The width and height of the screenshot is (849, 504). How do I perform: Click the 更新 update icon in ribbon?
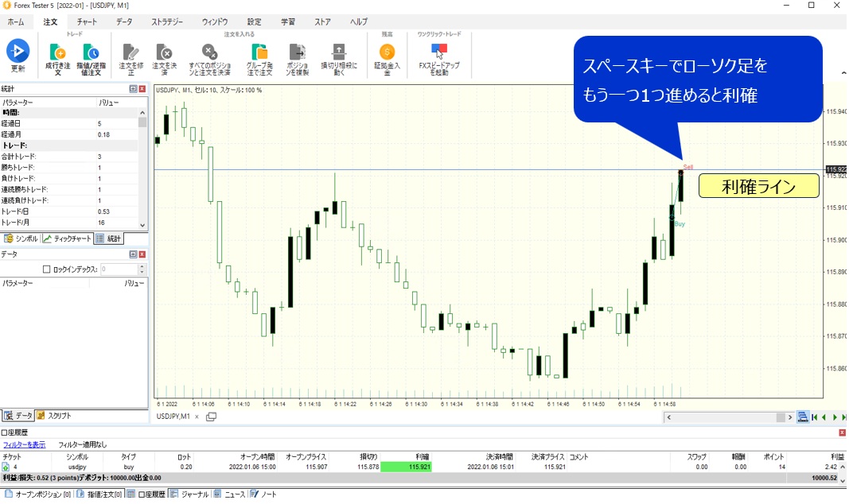pos(18,52)
